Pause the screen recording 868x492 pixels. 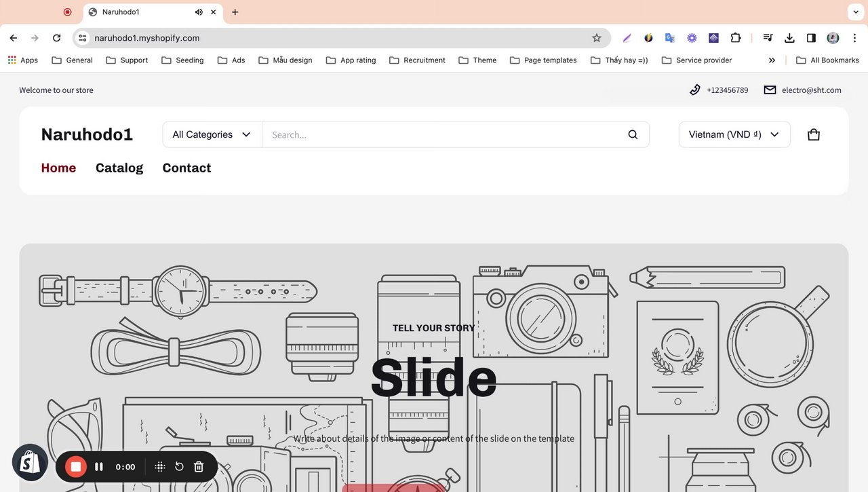pyautogui.click(x=99, y=466)
